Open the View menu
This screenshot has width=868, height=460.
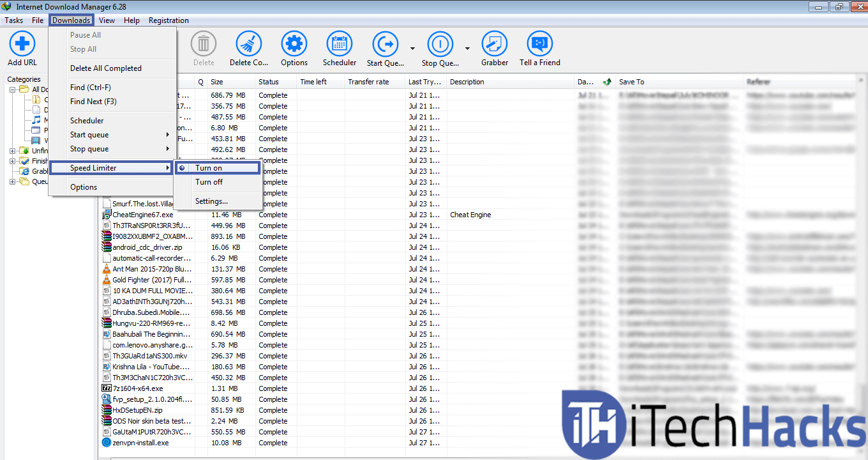[107, 20]
